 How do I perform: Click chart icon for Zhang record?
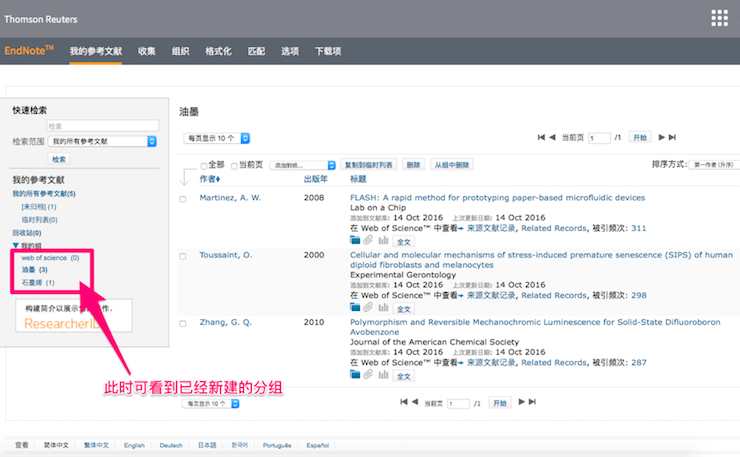(383, 374)
